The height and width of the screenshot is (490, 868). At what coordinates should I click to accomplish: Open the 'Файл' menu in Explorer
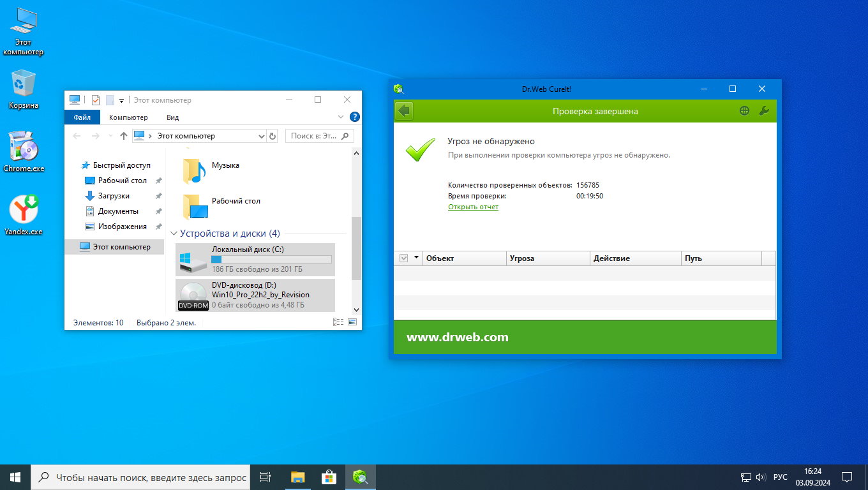(82, 117)
